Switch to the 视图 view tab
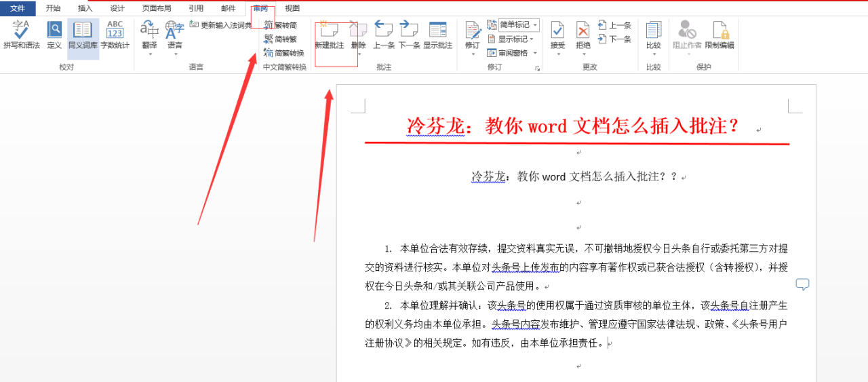The width and height of the screenshot is (868, 382). 292,8
